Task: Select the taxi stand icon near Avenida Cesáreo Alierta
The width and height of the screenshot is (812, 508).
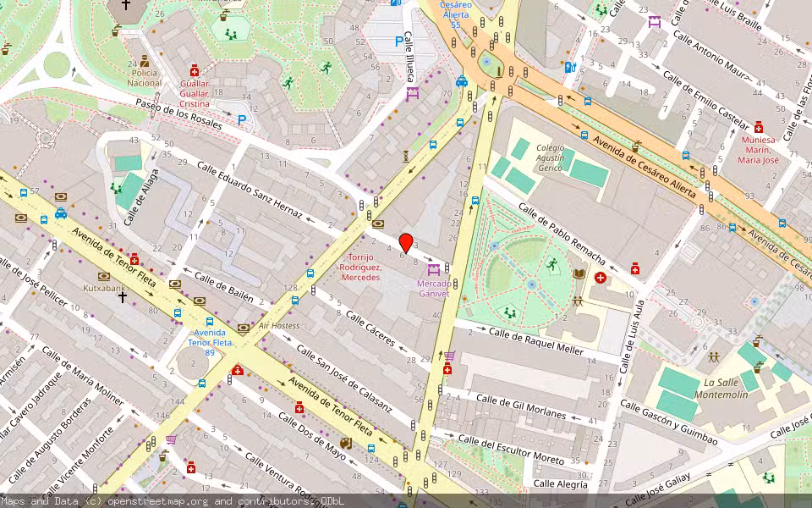Action: pos(462,82)
